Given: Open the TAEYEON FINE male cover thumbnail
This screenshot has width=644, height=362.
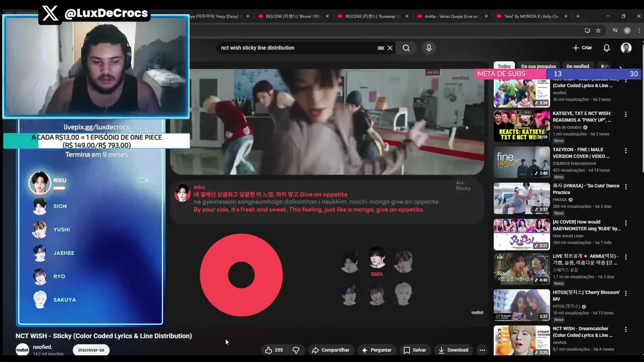Looking at the screenshot, I should (x=522, y=162).
